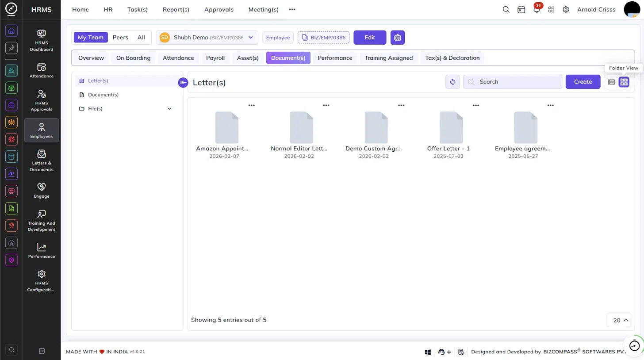Open HRMS Configuration settings in the sidebar
Screen dimensions: 644x360
coord(42,280)
